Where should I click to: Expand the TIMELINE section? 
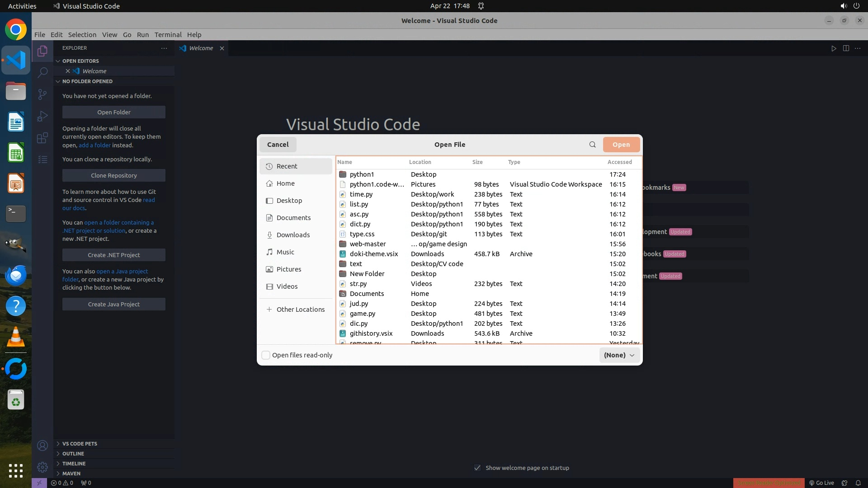coord(74,464)
